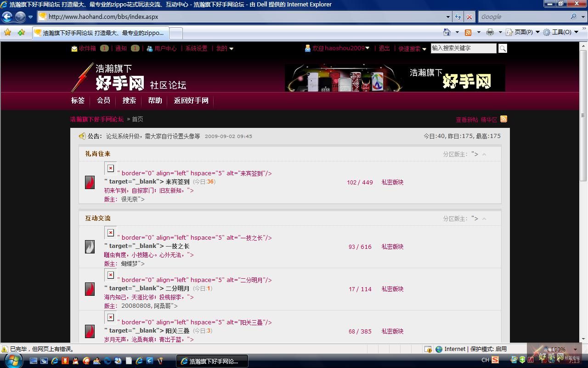Open moderator 蝴蝶梦 profile link
Image resolution: width=588 pixels, height=368 pixels.
[x=130, y=264]
